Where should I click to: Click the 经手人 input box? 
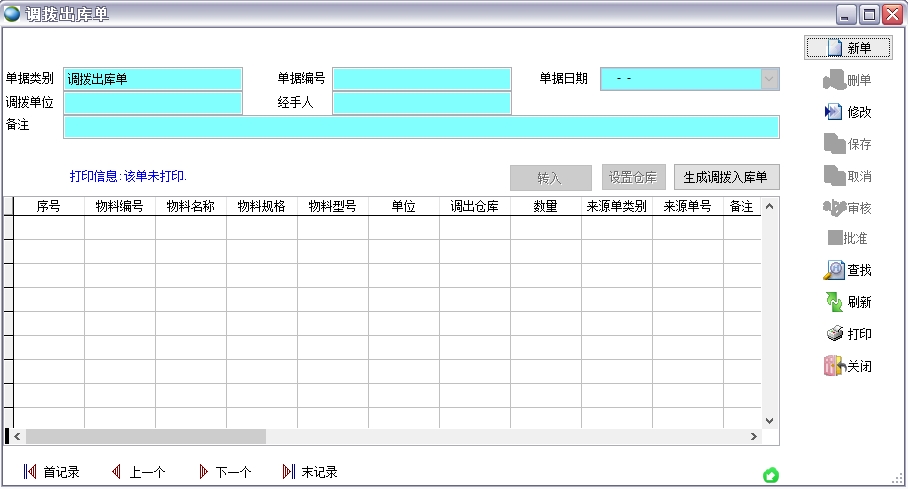pyautogui.click(x=421, y=103)
